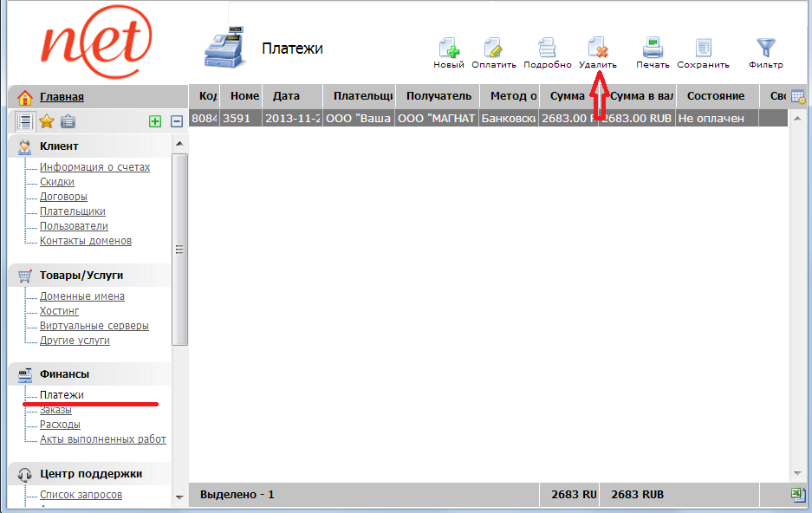The width and height of the screenshot is (812, 513).
Task: Collapse all menu sections with minus button
Action: coord(177,121)
